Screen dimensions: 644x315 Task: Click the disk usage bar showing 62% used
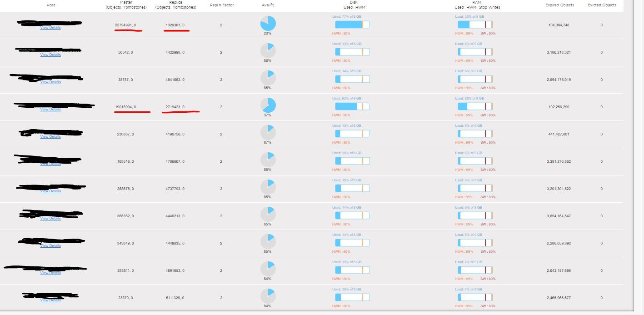tap(352, 106)
